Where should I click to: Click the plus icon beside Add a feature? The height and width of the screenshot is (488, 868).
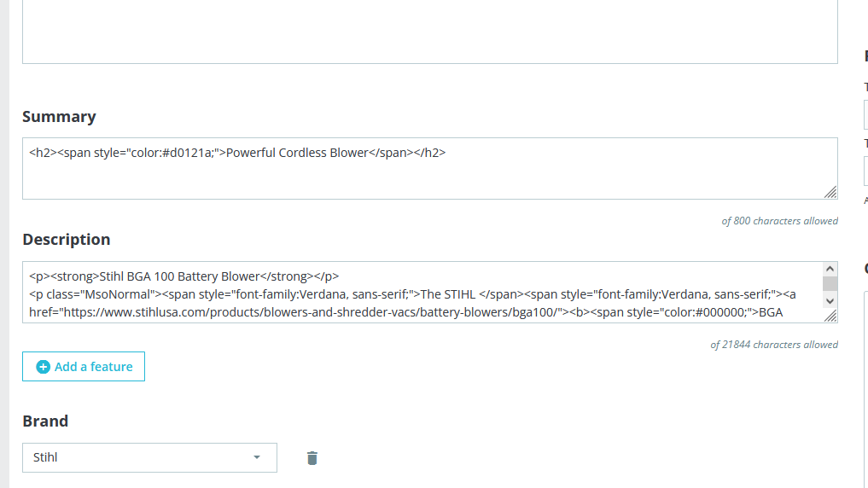click(44, 367)
